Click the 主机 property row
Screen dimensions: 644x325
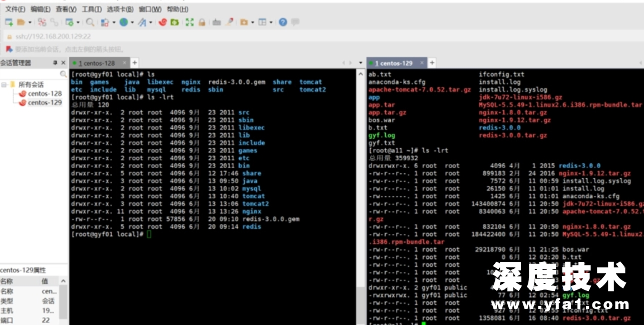click(29, 310)
